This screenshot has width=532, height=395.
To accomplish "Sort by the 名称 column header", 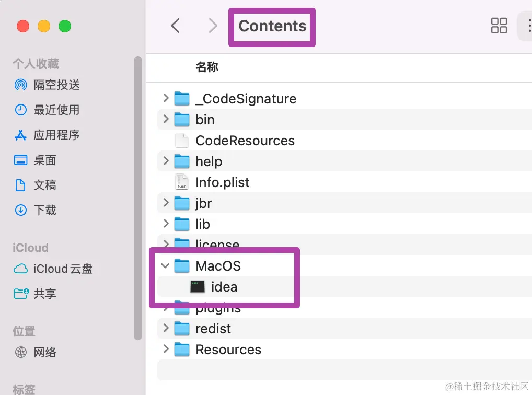I will click(x=206, y=67).
